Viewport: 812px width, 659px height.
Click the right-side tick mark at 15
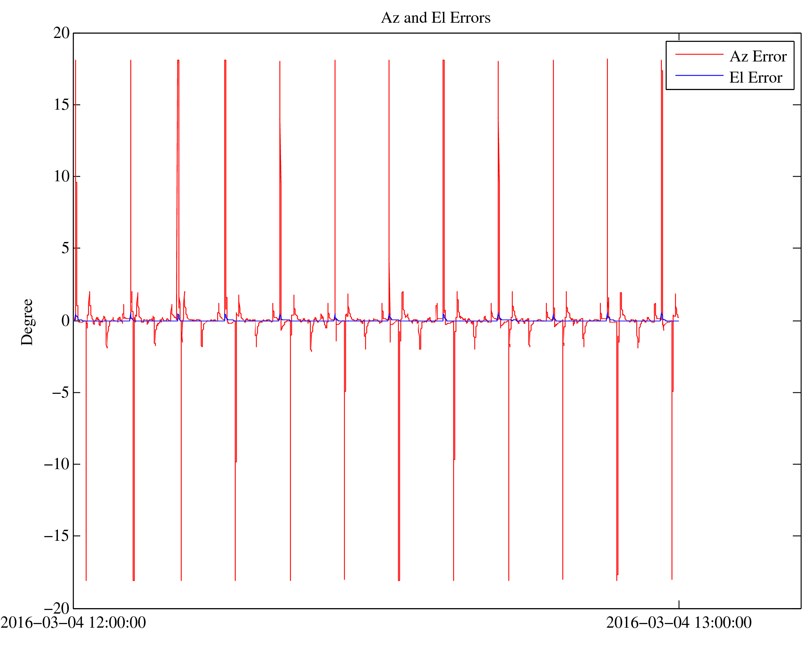point(797,105)
